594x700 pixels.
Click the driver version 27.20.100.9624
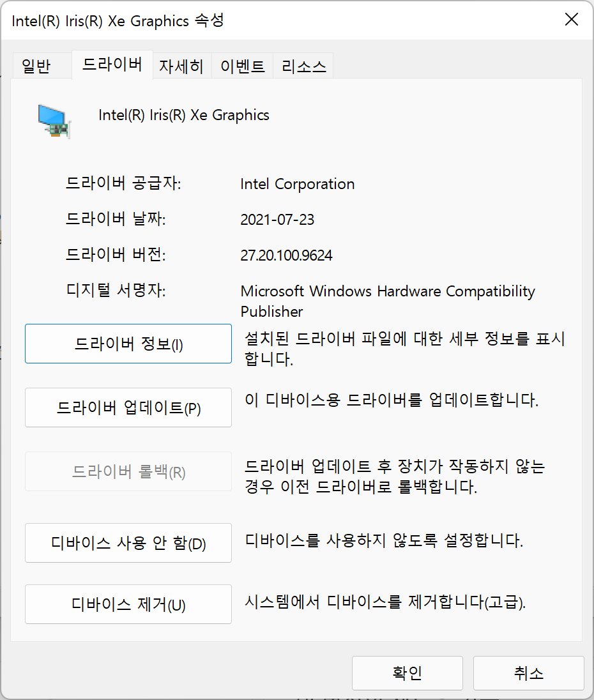[286, 255]
